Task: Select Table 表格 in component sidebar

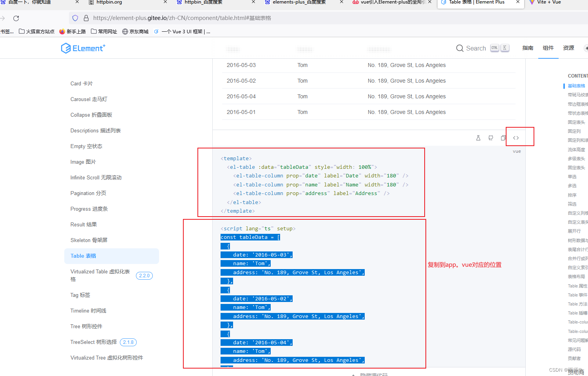Action: click(x=83, y=256)
